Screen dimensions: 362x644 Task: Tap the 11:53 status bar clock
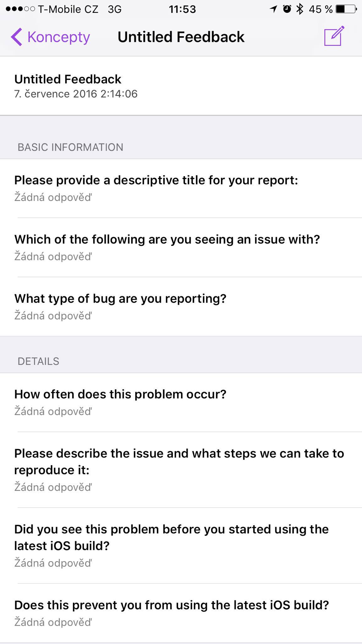coord(182,9)
